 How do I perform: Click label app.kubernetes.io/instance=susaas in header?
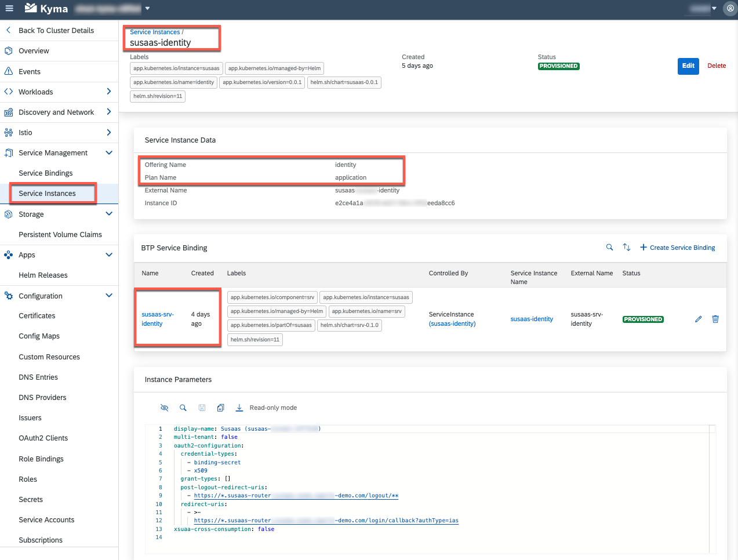[x=176, y=68]
